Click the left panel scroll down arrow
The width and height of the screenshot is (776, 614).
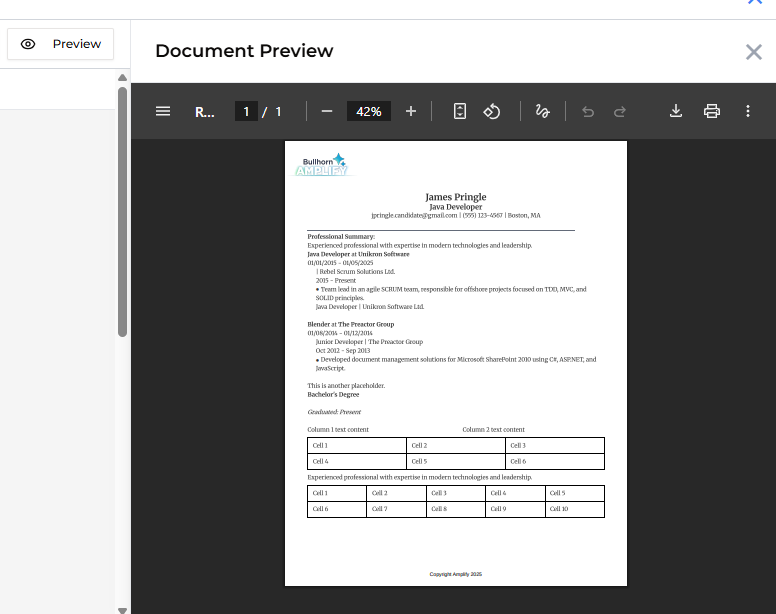[123, 609]
